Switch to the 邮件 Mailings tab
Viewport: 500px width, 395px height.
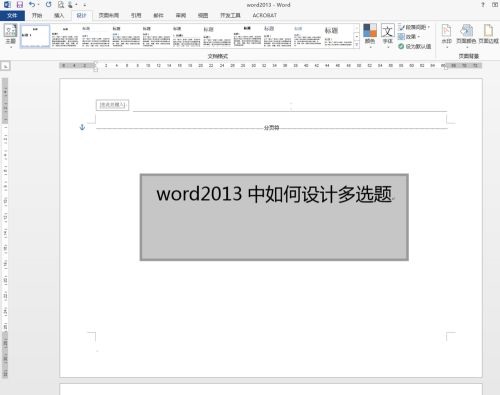tap(158, 15)
